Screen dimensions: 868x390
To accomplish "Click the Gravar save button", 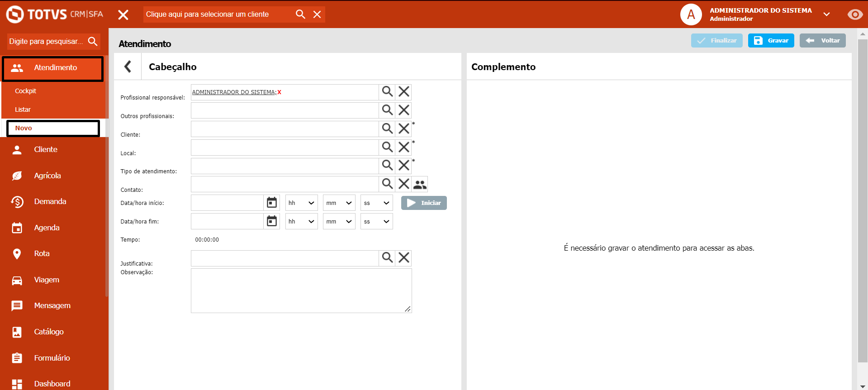I will tap(771, 40).
